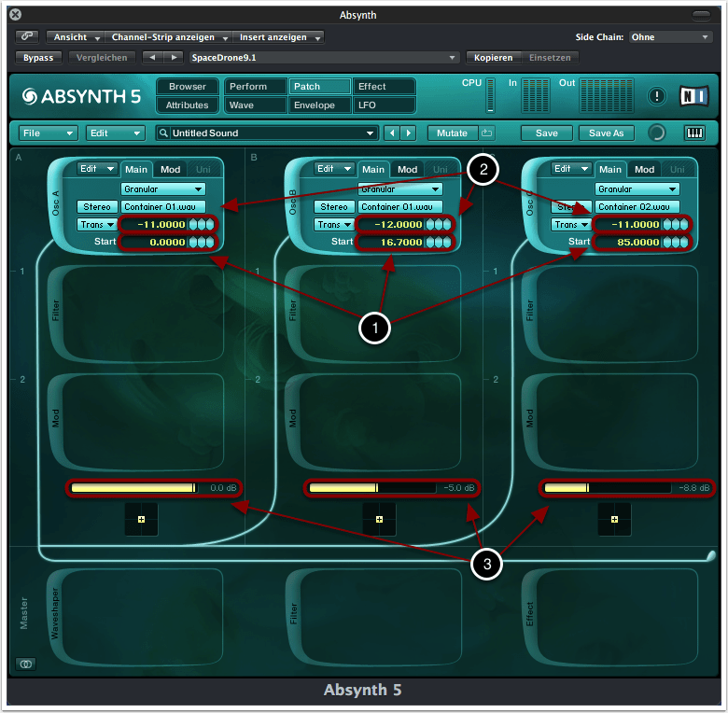Screen dimensions: 728x713
Task: Toggle Stereo mode on Osc B
Action: point(334,207)
